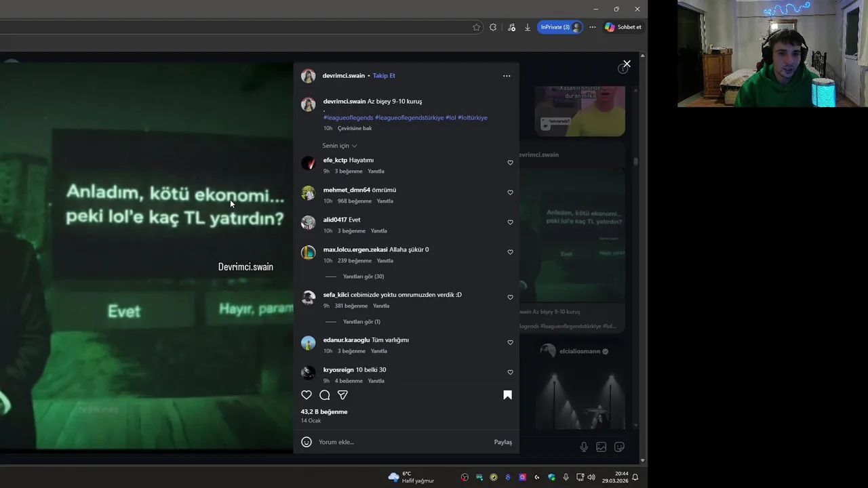Open volume speaker icon in system tray

(591, 477)
